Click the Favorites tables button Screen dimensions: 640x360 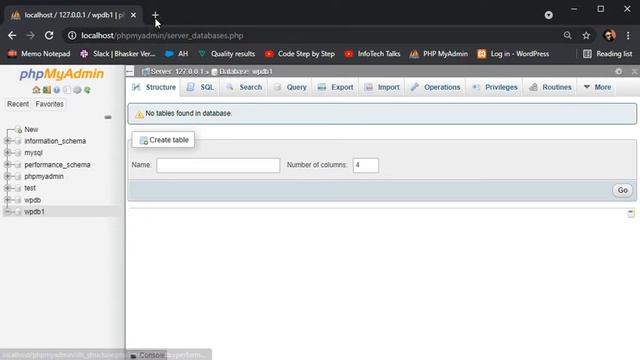point(49,104)
